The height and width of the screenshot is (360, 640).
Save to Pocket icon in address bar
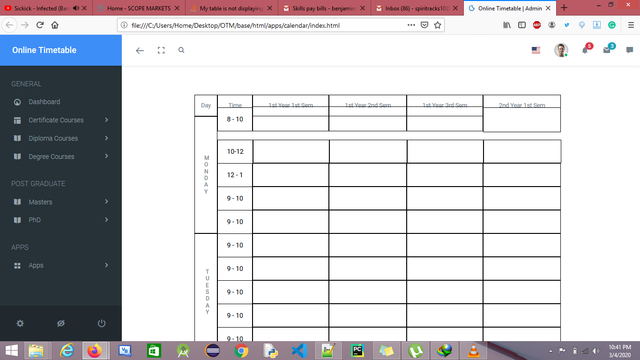click(x=424, y=25)
